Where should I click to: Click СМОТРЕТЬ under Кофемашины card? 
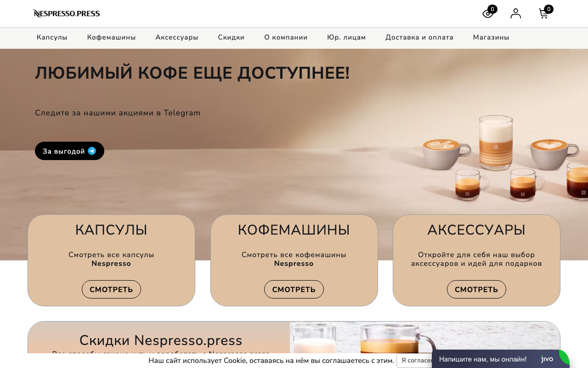click(294, 289)
